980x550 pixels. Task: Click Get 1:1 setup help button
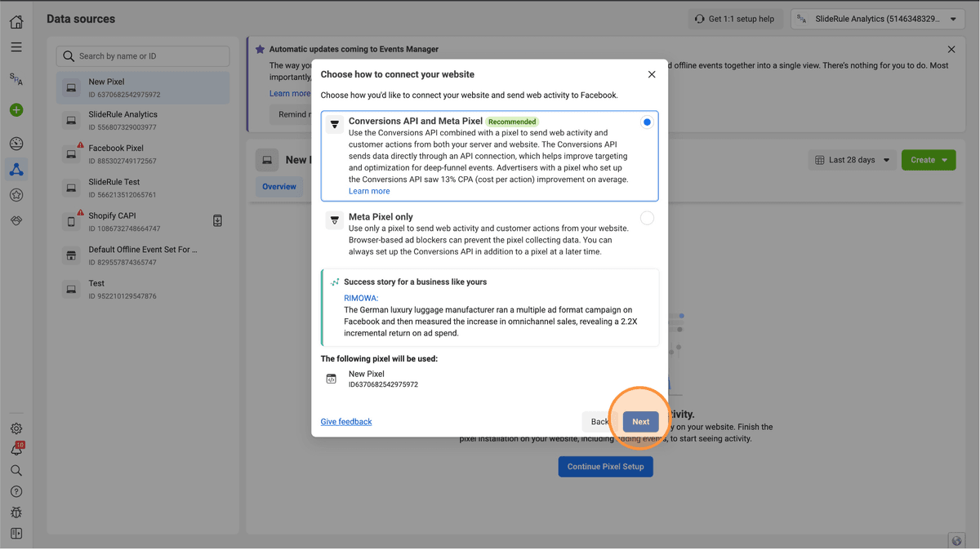coord(735,19)
